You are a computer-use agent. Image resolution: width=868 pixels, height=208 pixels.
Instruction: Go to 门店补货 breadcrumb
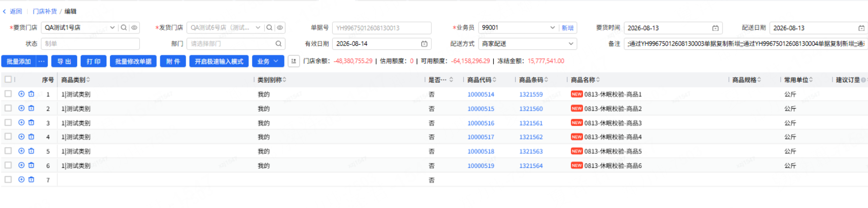[x=45, y=11]
